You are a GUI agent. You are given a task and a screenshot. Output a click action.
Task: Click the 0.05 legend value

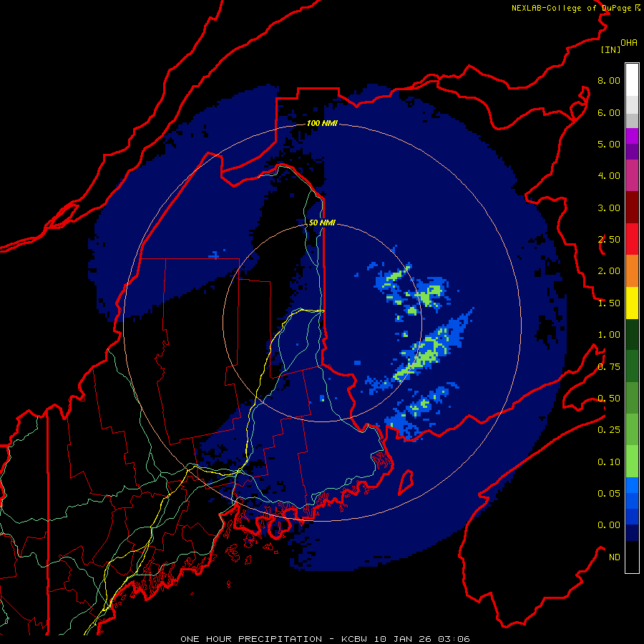pos(609,494)
